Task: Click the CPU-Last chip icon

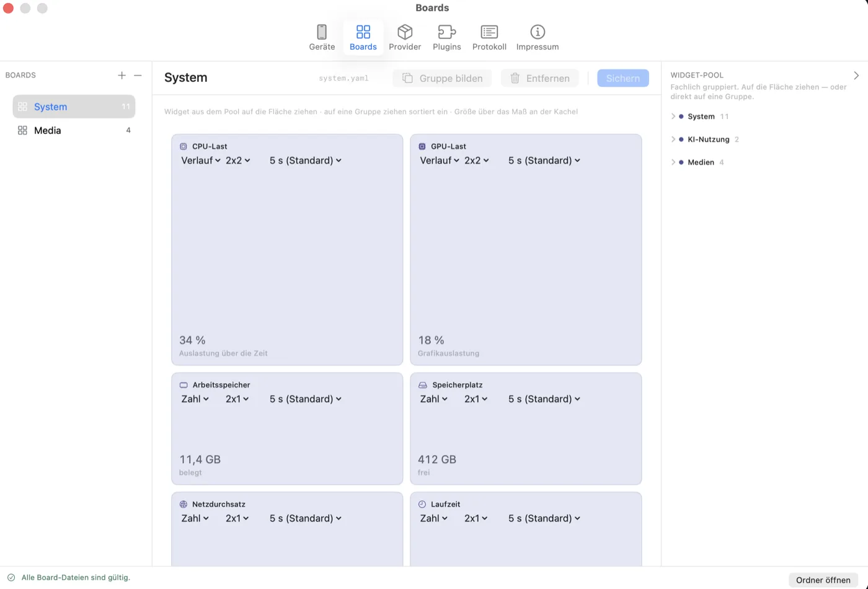Action: (184, 147)
